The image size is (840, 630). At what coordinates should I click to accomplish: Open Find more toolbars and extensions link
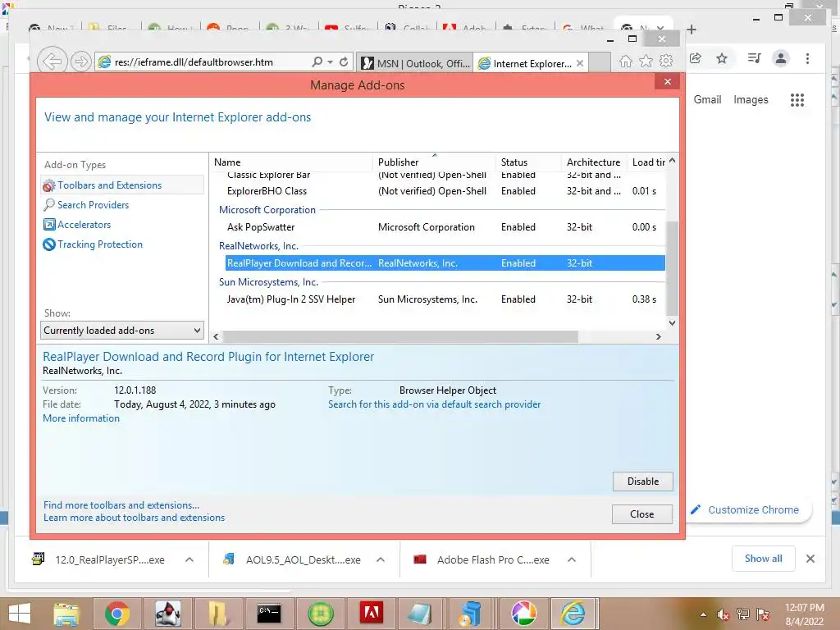[121, 505]
